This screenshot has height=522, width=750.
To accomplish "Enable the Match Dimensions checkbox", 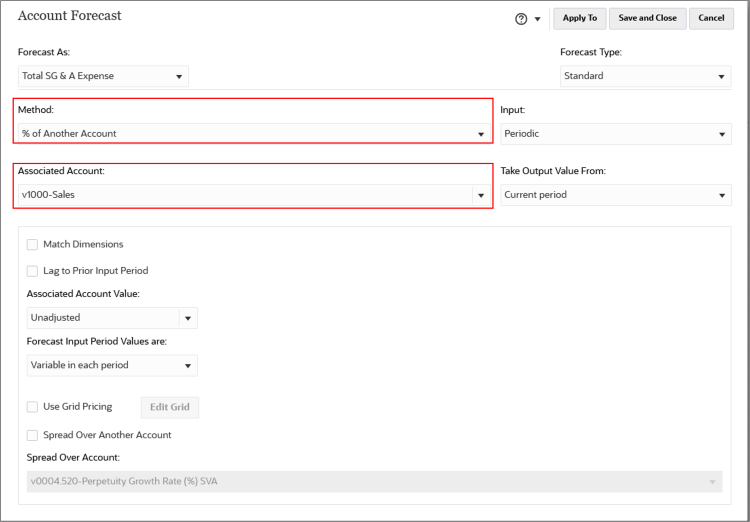I will pos(33,244).
